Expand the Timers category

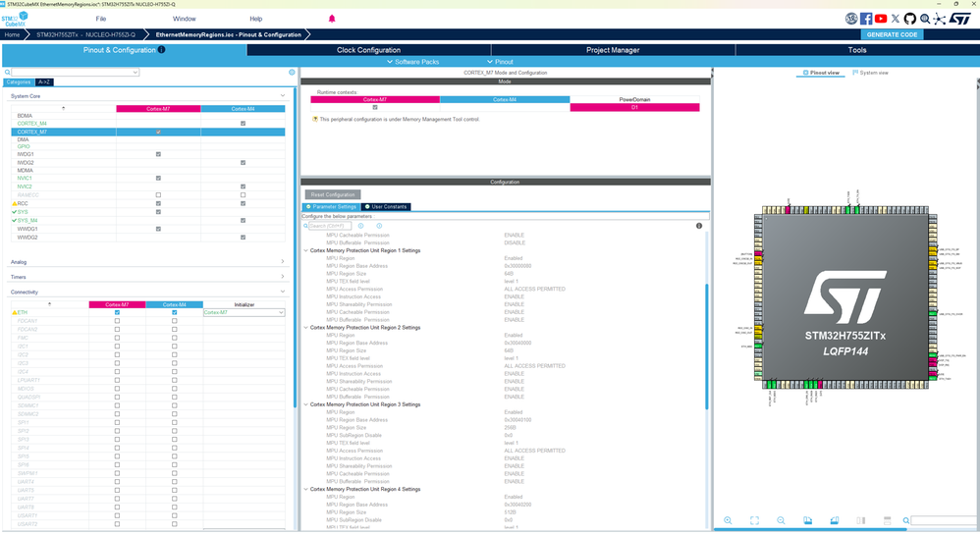[283, 277]
